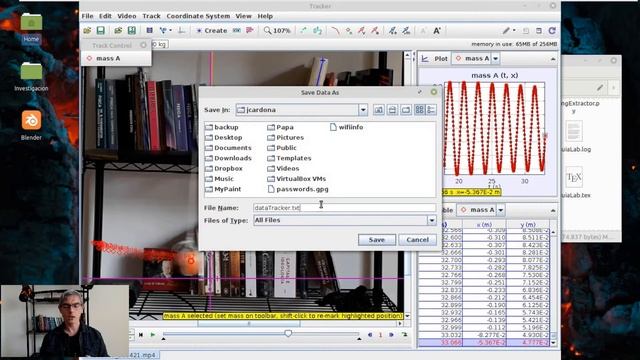Select the Documents folder
Viewport: 640px width, 360px height.
228,148
